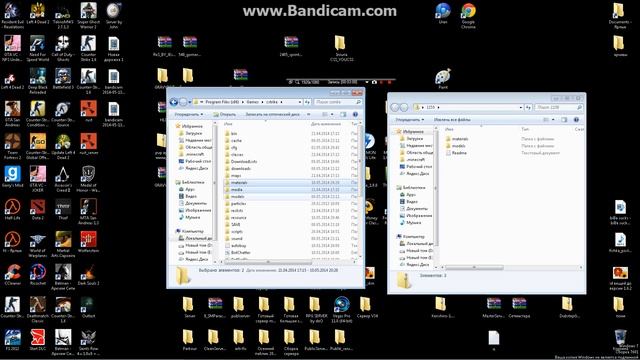Select Компьютер in cstrike navigation pane
The width and height of the screenshot is (640, 360).
pyautogui.click(x=189, y=231)
